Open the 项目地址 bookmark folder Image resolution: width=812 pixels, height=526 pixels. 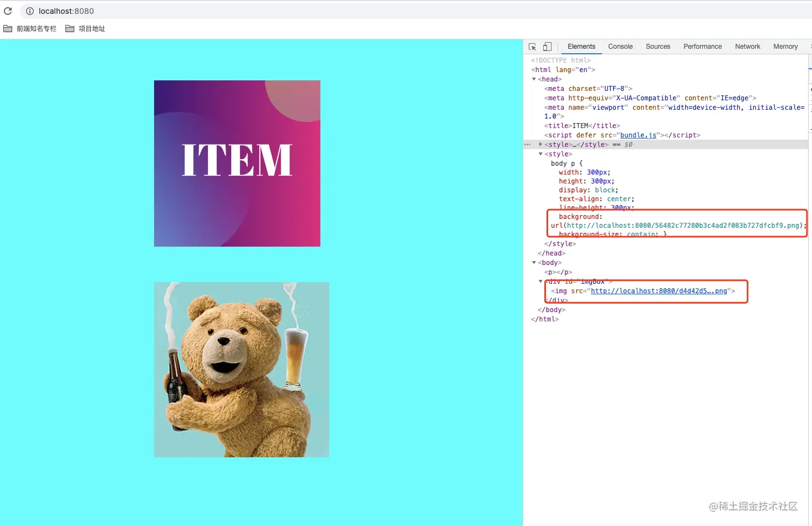click(85, 29)
